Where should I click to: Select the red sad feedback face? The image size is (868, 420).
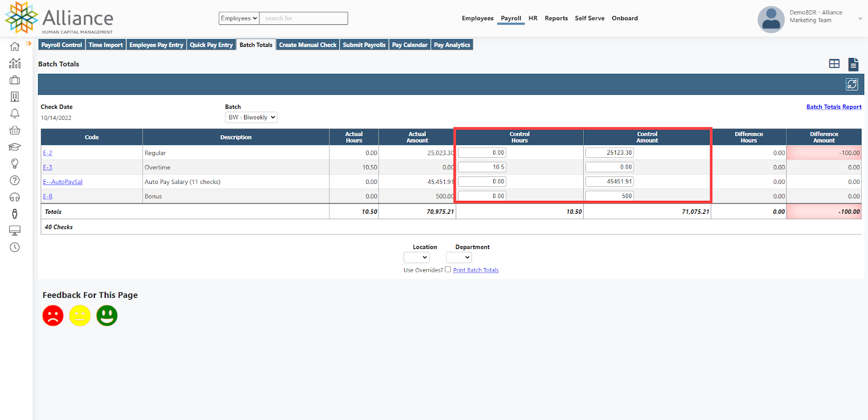[x=53, y=315]
